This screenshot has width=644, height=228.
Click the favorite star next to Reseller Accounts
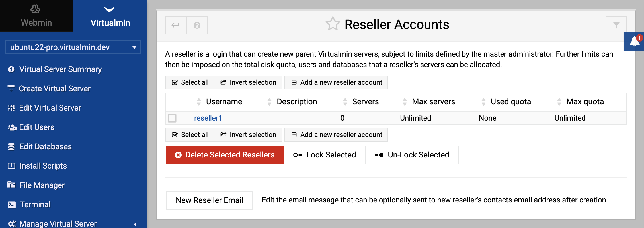click(333, 24)
